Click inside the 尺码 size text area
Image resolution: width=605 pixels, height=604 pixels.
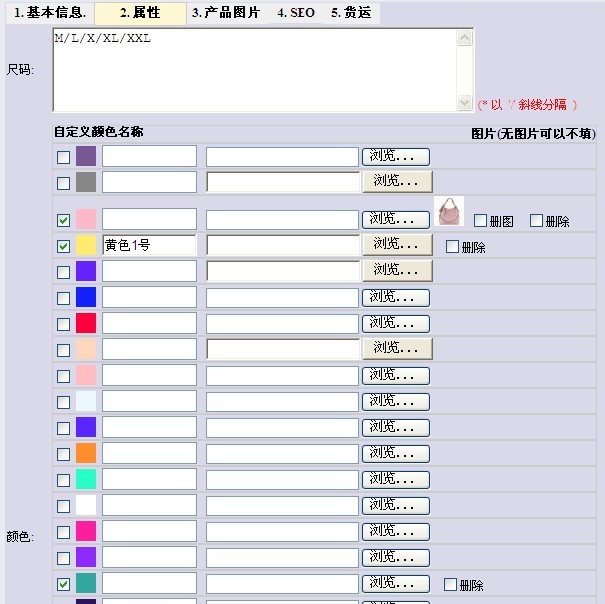click(255, 70)
